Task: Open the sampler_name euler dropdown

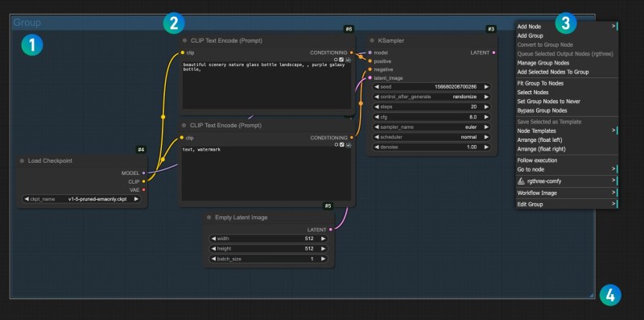Action: [x=431, y=127]
